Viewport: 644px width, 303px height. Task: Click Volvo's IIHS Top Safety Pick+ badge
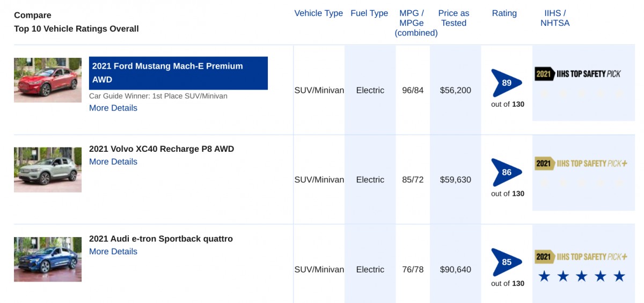[581, 164]
